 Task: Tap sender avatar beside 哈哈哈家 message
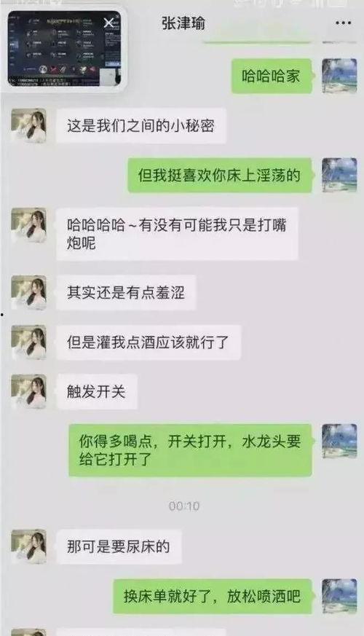[x=339, y=76]
